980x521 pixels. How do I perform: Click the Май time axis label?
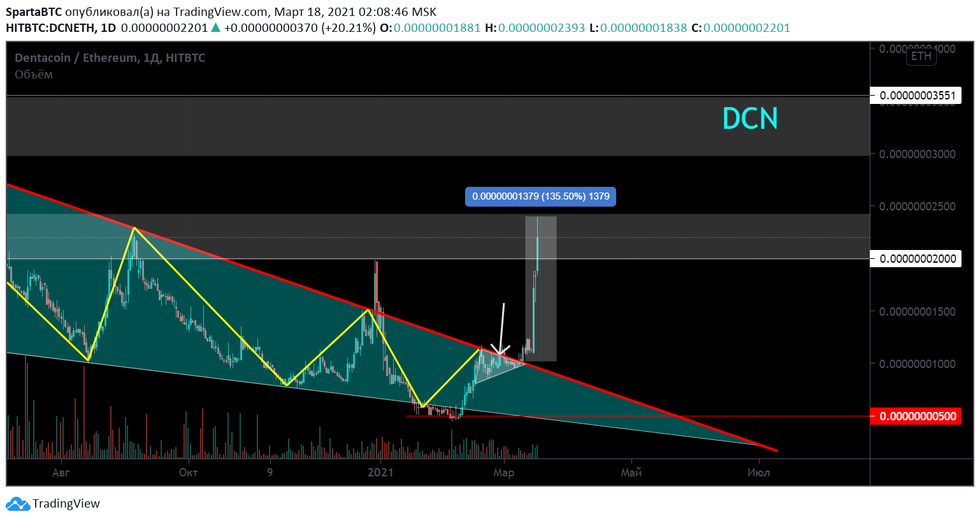[631, 473]
